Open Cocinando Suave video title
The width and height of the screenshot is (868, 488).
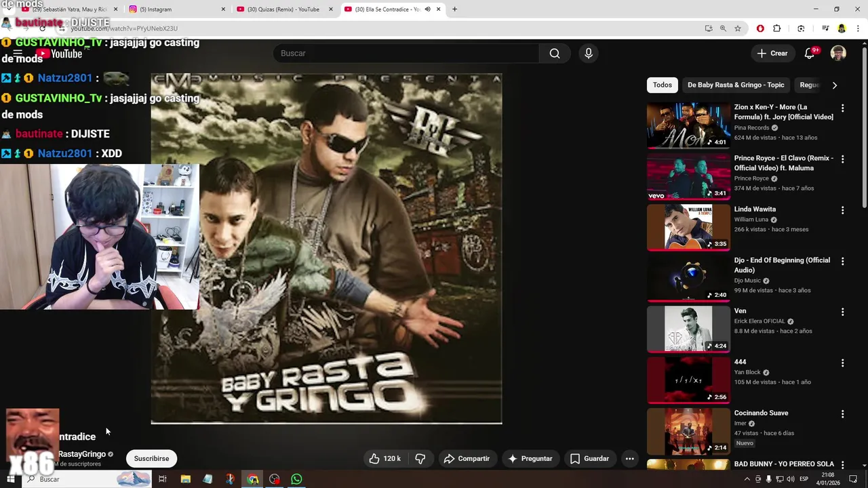coord(761,413)
